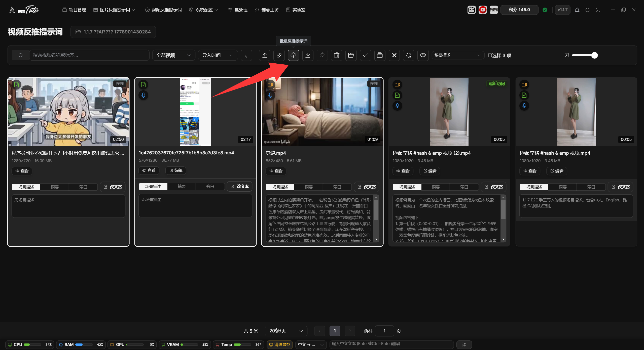644x350 pixels.
Task: Click scrollbar down arrow on 边缘 空格 (2) description
Action: 503,239
